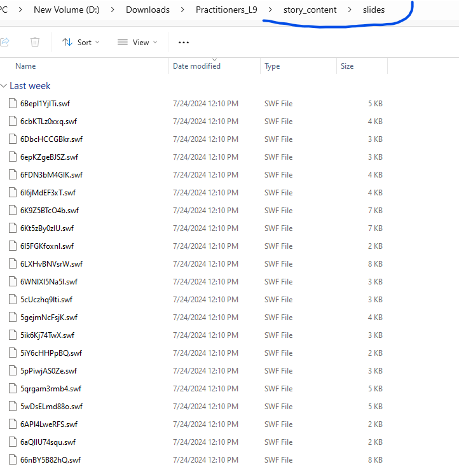
Task: Select file name 6LXHvBNVsrW.swf
Action: (51, 264)
